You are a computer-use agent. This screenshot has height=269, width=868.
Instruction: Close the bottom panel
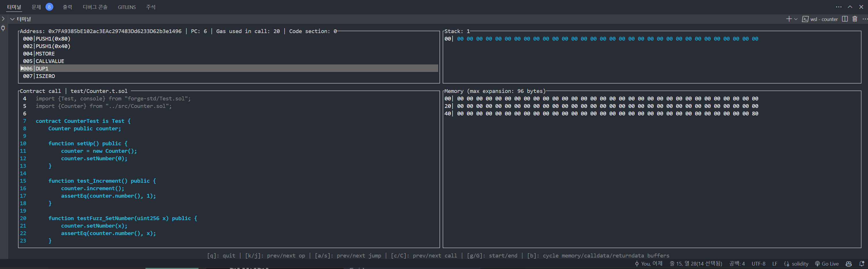pyautogui.click(x=861, y=7)
